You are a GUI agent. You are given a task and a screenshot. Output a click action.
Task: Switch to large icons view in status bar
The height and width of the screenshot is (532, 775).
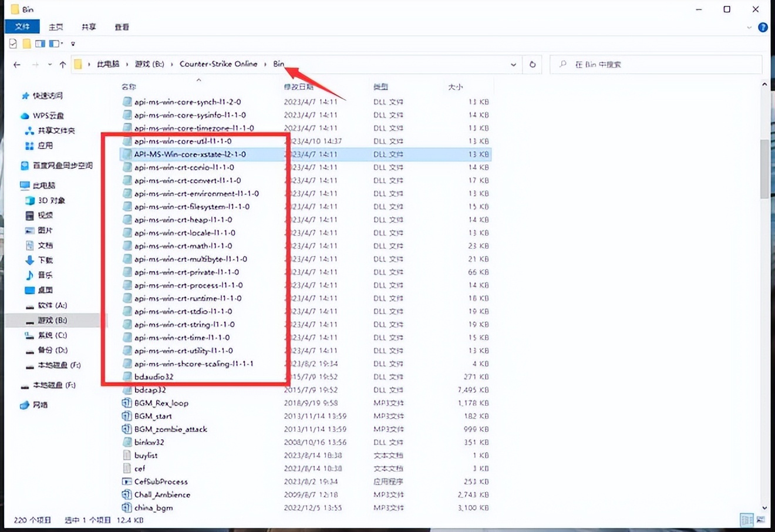pos(761,520)
